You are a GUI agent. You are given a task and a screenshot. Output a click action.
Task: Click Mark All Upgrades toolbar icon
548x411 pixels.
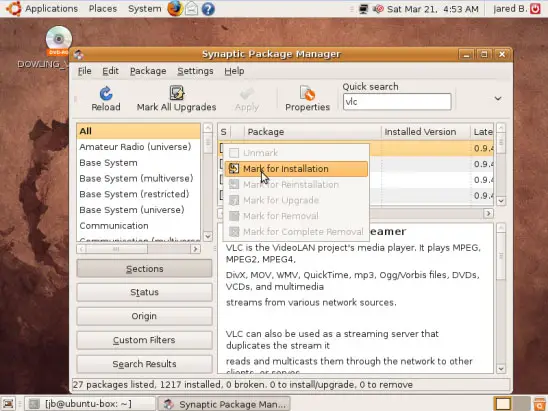coord(176,93)
